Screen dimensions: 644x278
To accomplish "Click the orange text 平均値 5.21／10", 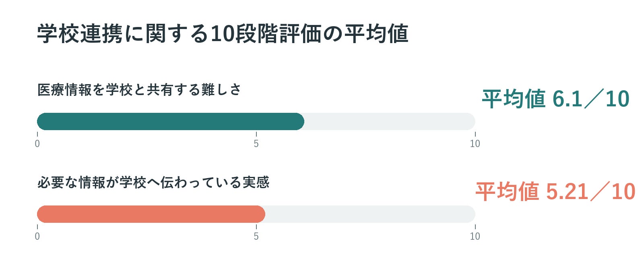I will 555,191.
